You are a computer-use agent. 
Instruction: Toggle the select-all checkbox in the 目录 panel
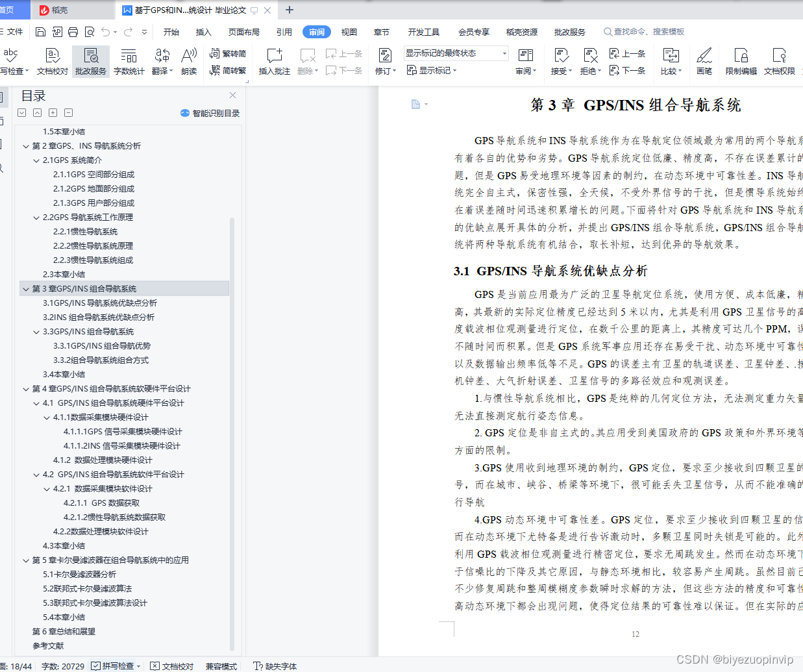[x=21, y=112]
